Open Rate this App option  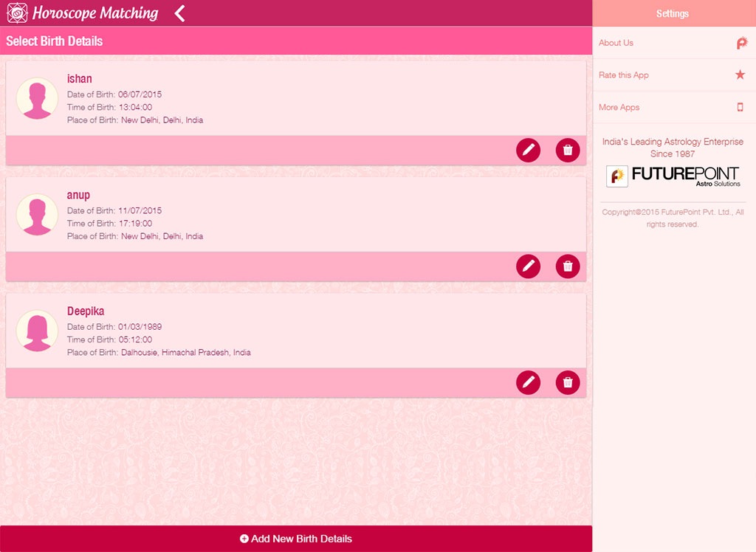(624, 75)
